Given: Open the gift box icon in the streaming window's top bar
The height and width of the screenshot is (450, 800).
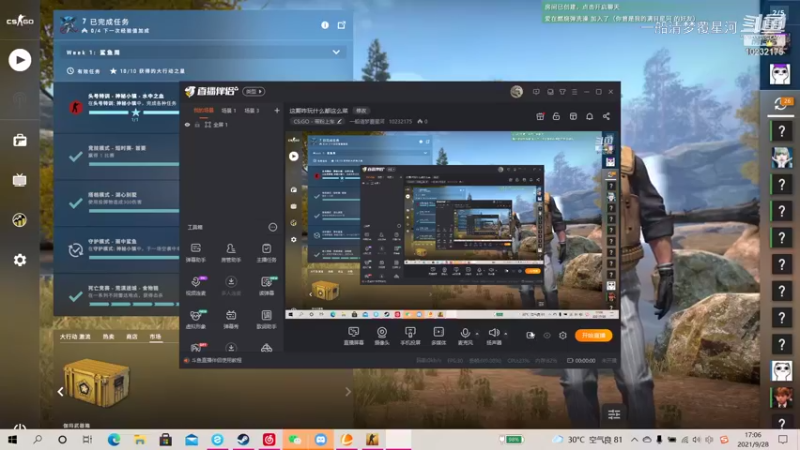Looking at the screenshot, I should (540, 116).
